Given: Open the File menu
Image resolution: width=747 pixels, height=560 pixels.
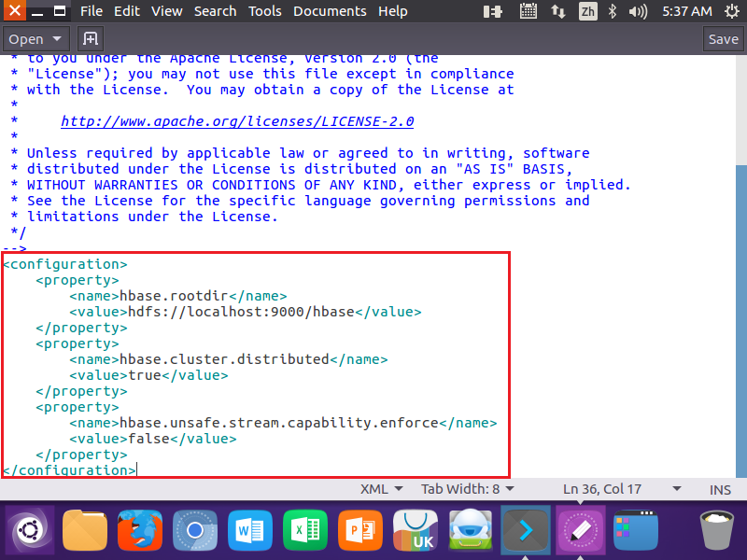Looking at the screenshot, I should coord(92,11).
